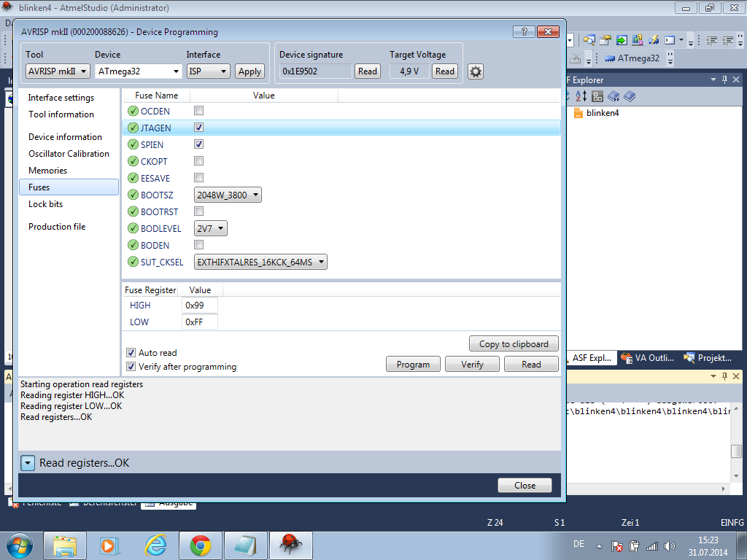Image resolution: width=747 pixels, height=560 pixels.
Task: Open programming settings gear icon
Action: coord(476,71)
